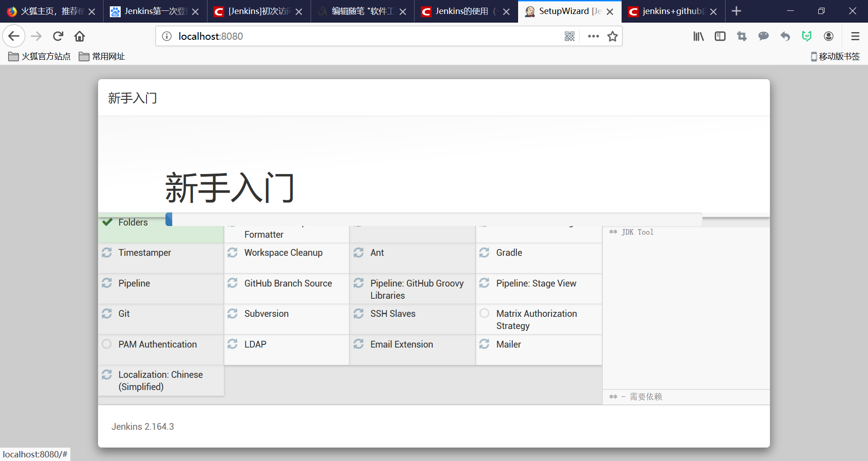The height and width of the screenshot is (461, 868).
Task: Click the spinner icon beside Ant
Action: [359, 253]
